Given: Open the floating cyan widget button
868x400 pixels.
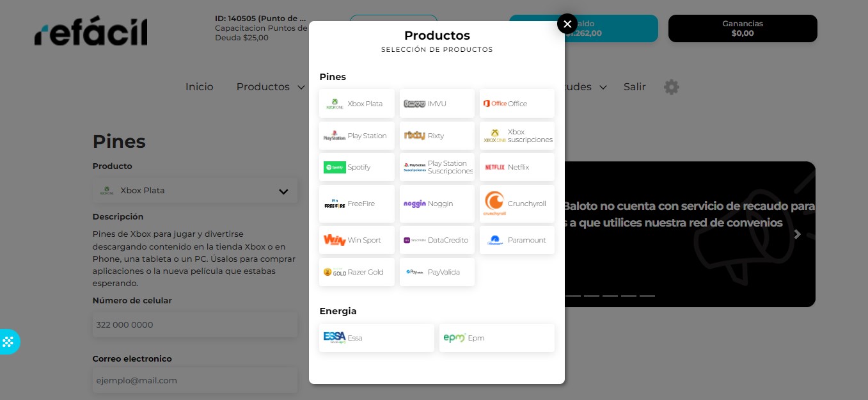Looking at the screenshot, I should click(x=8, y=342).
